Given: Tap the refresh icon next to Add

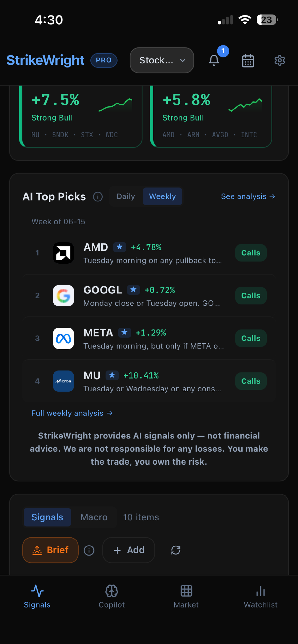Looking at the screenshot, I should point(176,550).
